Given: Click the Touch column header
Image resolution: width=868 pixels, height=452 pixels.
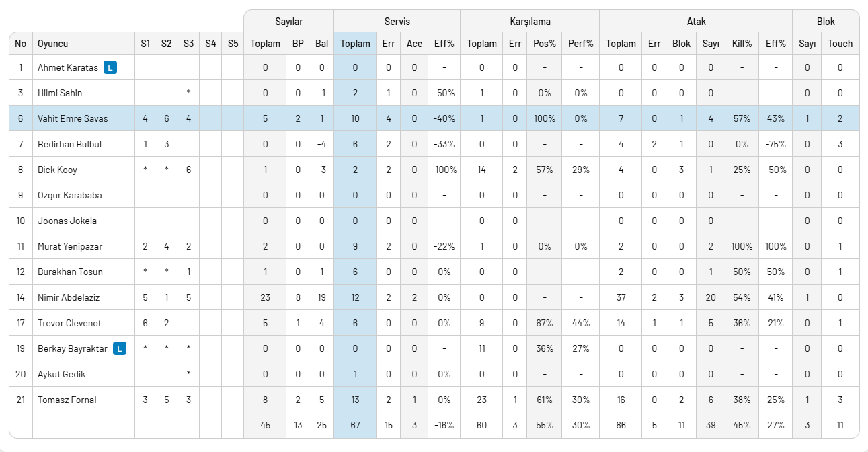Looking at the screenshot, I should coord(840,44).
